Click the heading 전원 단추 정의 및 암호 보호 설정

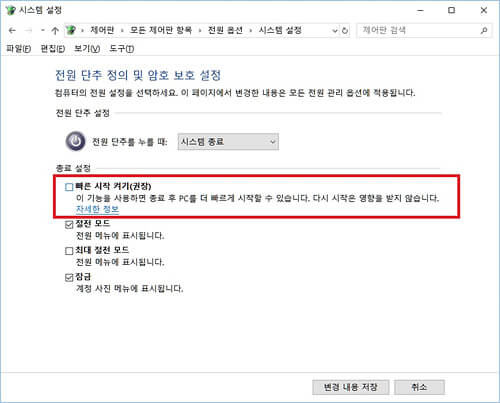click(138, 75)
